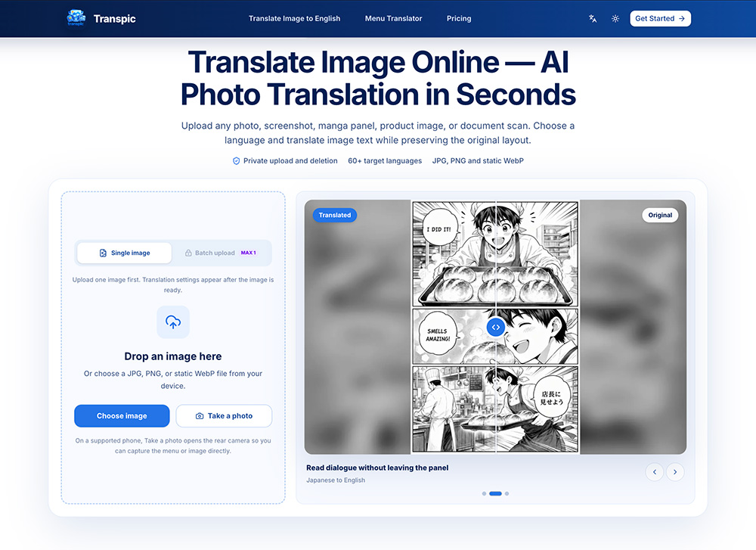756x550 pixels.
Task: Select the active middle carousel dot
Action: [x=496, y=493]
